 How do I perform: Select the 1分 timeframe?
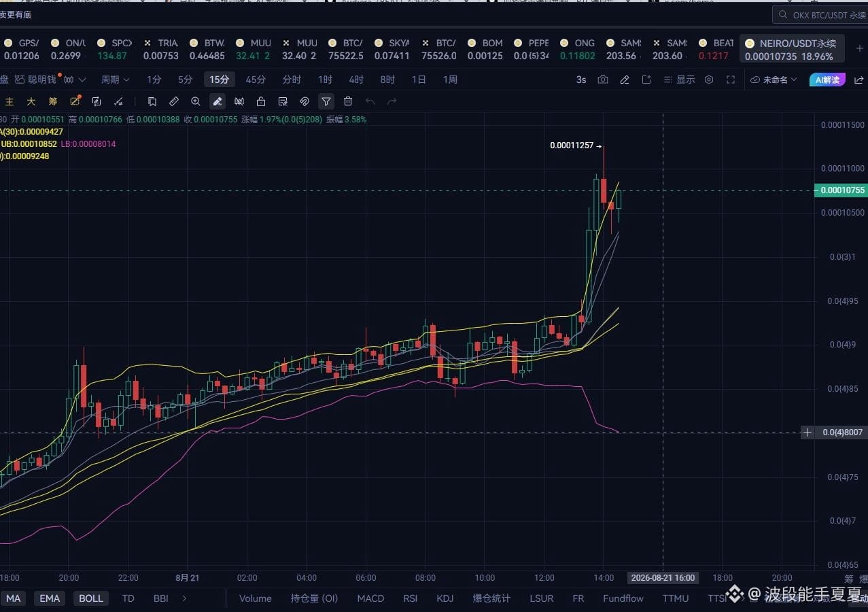click(154, 80)
